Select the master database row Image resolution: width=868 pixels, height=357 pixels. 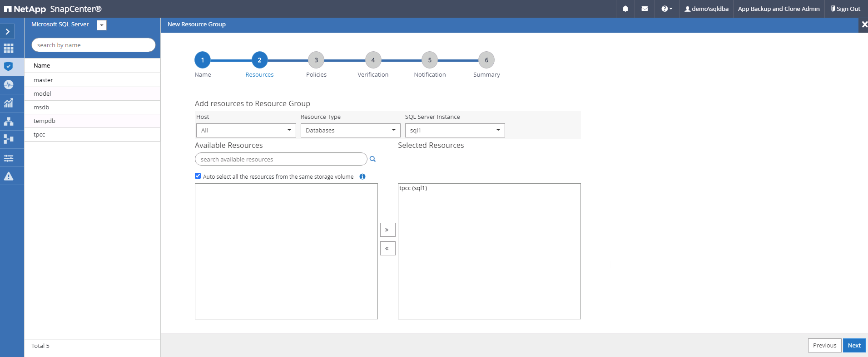92,80
